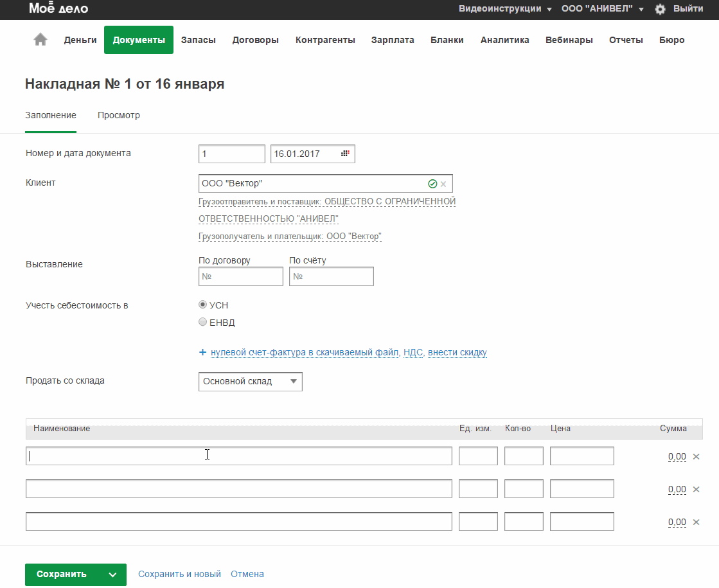Select the УСН radio option
The width and height of the screenshot is (719, 588).
(203, 305)
